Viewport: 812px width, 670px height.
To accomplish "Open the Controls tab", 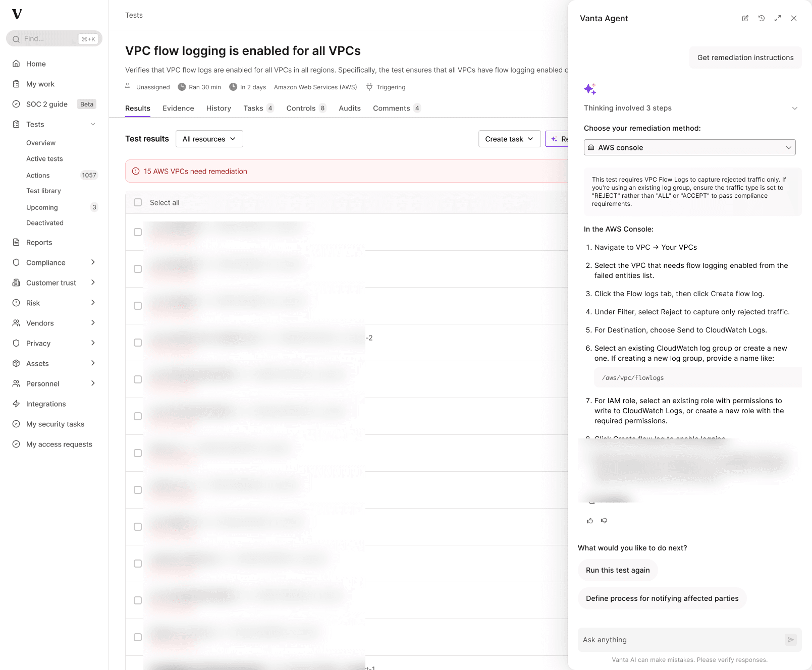I will click(306, 108).
